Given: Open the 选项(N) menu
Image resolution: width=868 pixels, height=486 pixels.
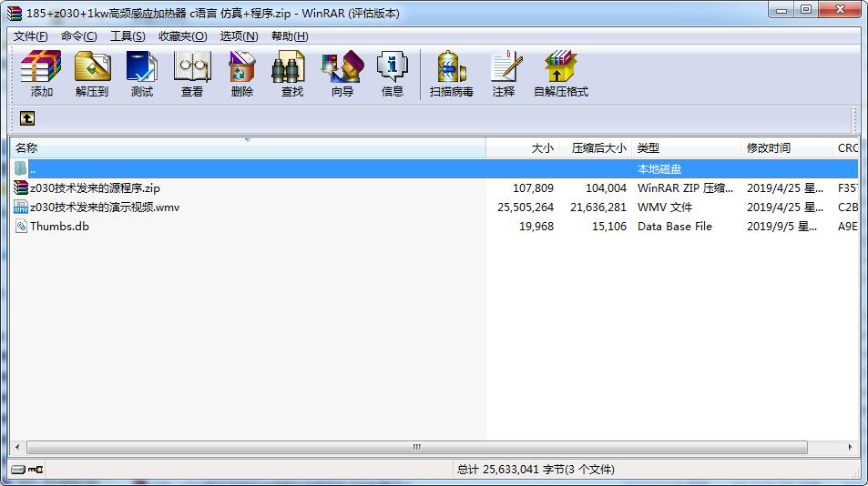Looking at the screenshot, I should coord(240,35).
